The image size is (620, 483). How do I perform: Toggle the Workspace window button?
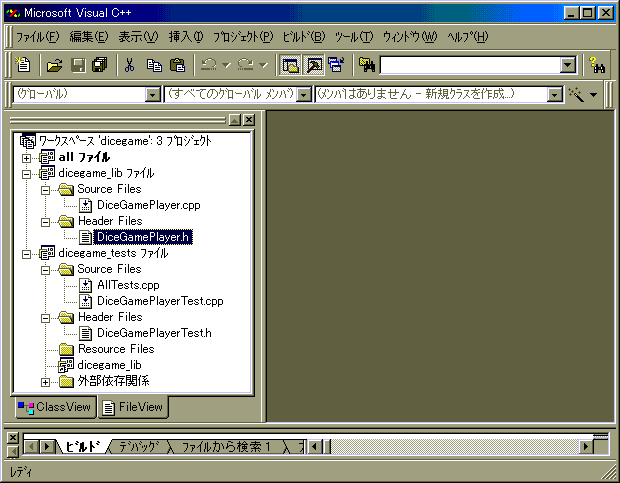coord(290,65)
